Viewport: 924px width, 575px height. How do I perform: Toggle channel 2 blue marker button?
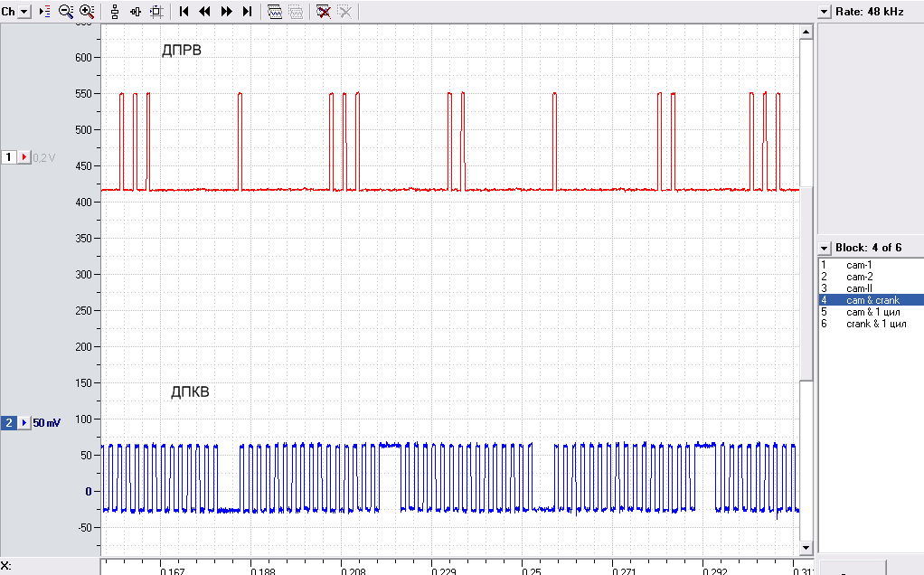[24, 422]
